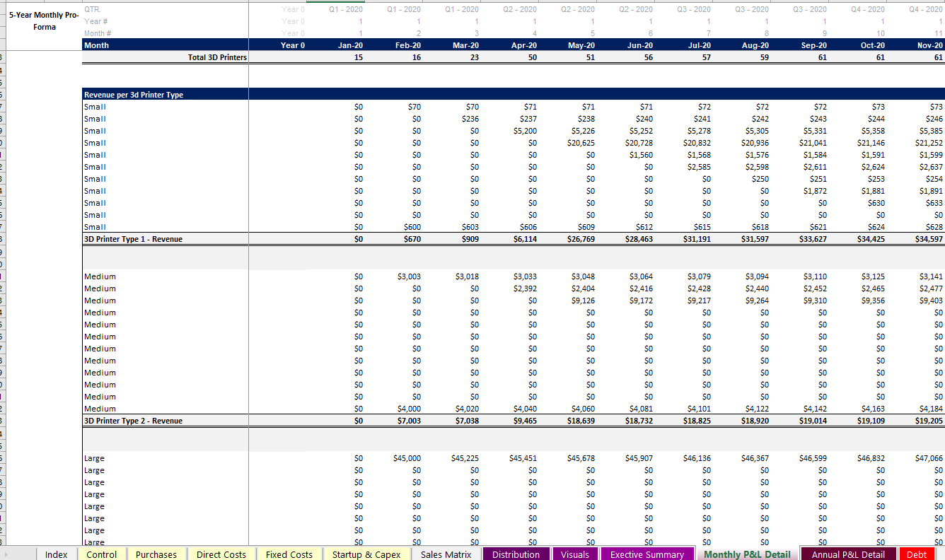
Task: Select the QTR. row label
Action: click(92, 9)
